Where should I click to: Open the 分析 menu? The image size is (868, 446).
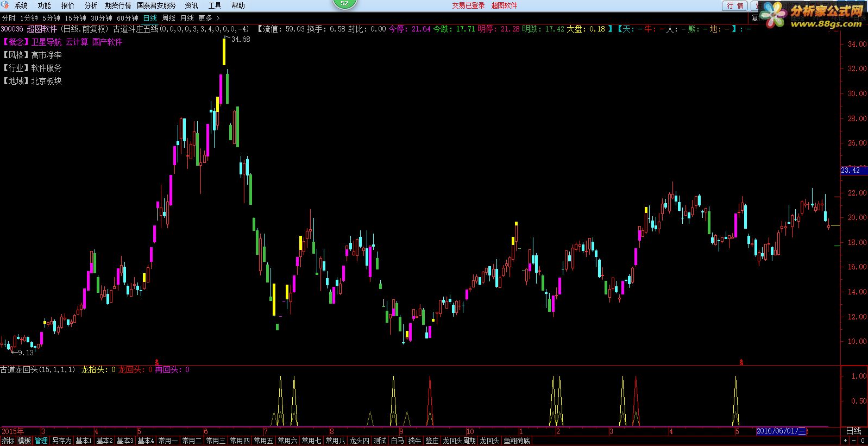point(91,5)
